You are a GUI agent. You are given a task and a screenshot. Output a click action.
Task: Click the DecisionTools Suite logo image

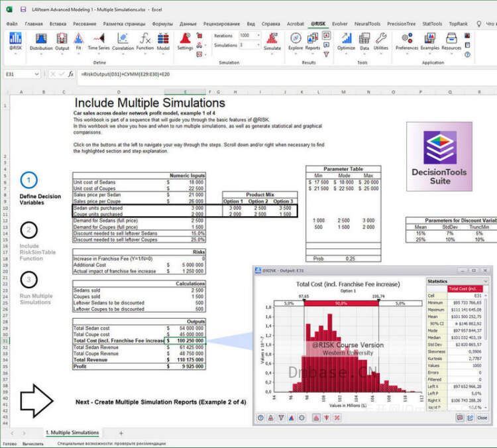pos(439,156)
